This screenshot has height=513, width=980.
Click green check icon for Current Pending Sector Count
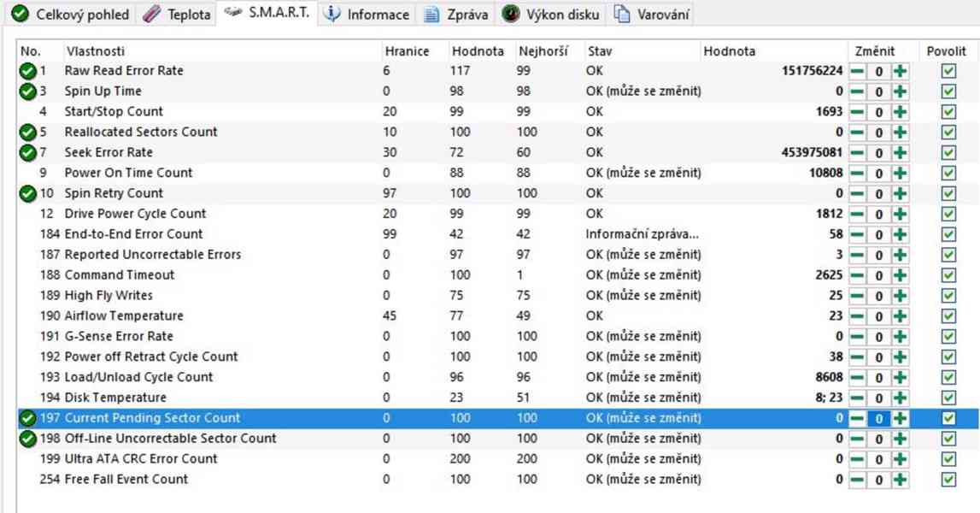pyautogui.click(x=27, y=419)
